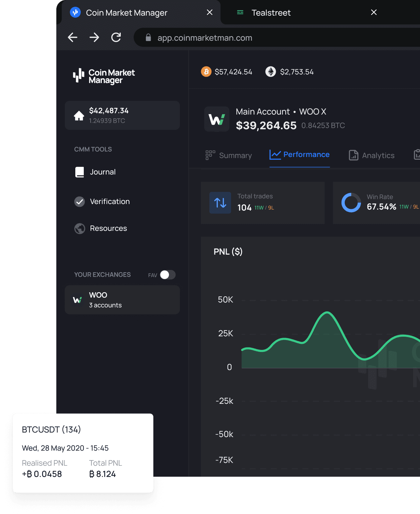Click the CMM TOOLS section heading
420x514 pixels.
click(93, 149)
